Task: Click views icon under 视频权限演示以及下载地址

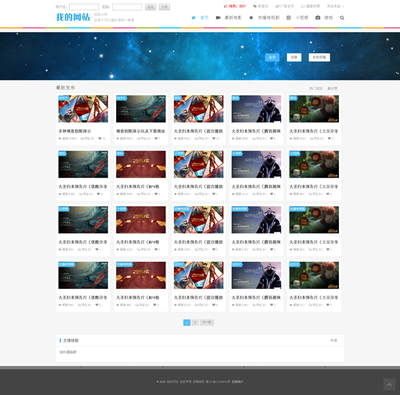Action: [117, 138]
